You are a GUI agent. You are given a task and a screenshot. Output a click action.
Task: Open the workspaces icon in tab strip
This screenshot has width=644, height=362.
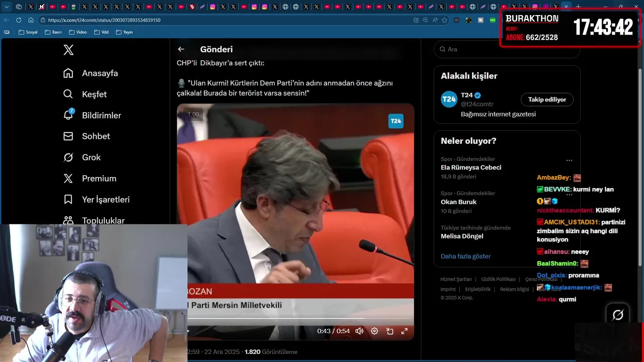click(19, 7)
